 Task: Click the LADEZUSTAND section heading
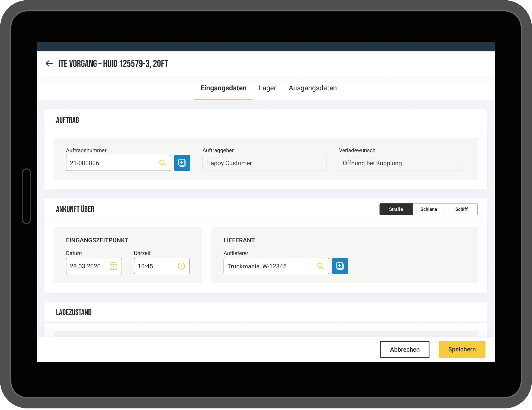tap(74, 313)
